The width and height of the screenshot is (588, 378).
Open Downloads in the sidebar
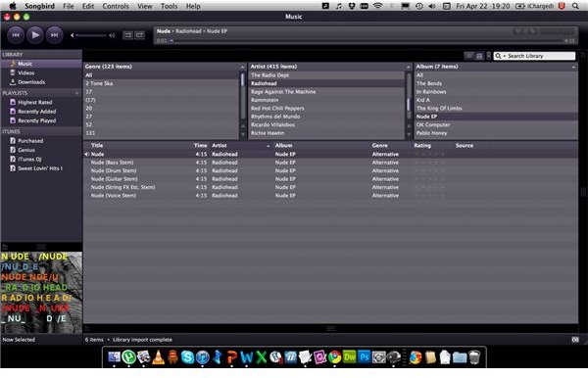point(41,82)
